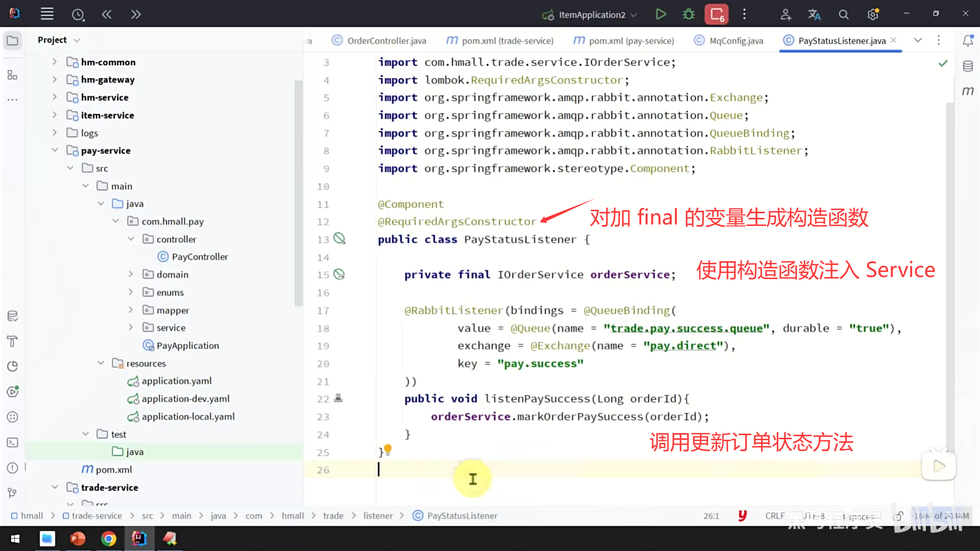Open the Git tool window icon
The height and width of the screenshot is (551, 980).
(x=13, y=493)
